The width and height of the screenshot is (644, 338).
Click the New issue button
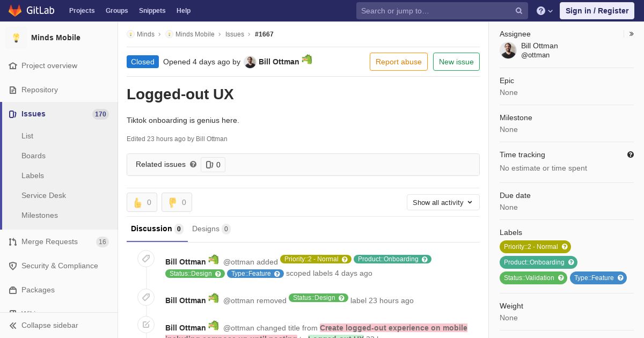[x=456, y=62]
